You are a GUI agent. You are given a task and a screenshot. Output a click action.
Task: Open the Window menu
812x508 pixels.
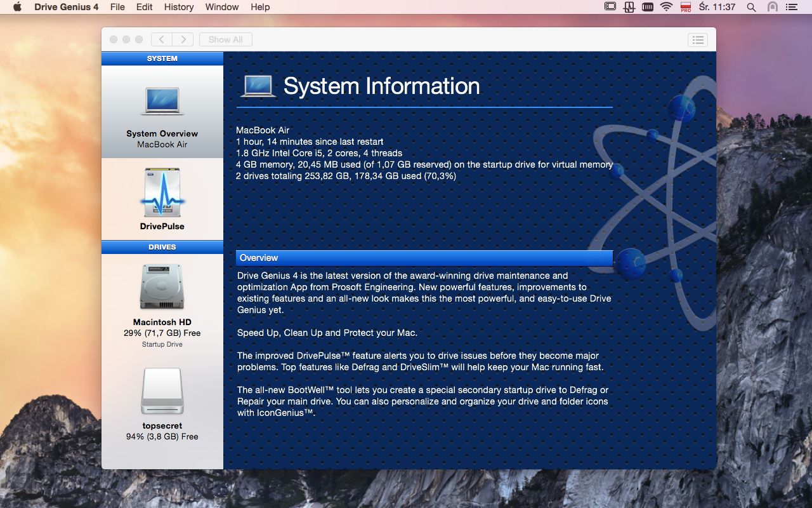(222, 7)
